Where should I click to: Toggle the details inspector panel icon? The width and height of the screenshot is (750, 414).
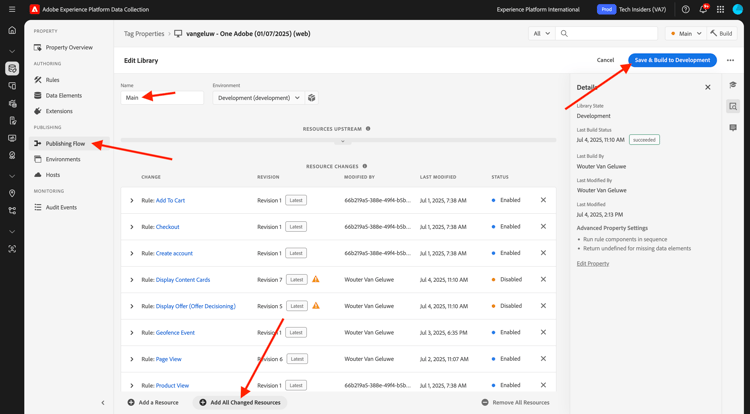[x=733, y=106]
